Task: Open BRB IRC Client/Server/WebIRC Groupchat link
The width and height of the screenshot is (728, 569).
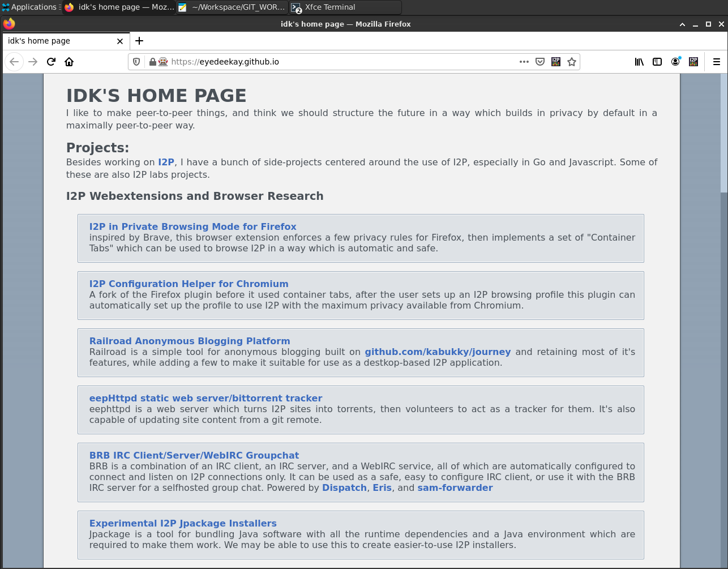Action: (194, 455)
